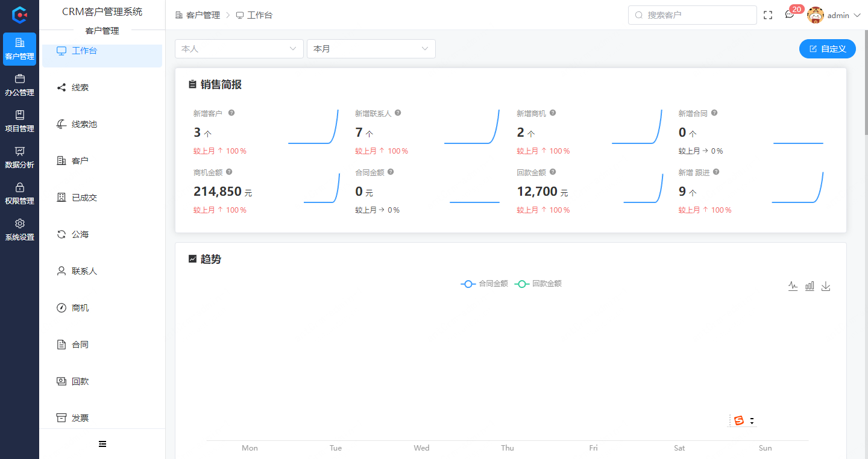Collapse the sidebar with the hamburger icon
The image size is (868, 459).
click(x=102, y=444)
